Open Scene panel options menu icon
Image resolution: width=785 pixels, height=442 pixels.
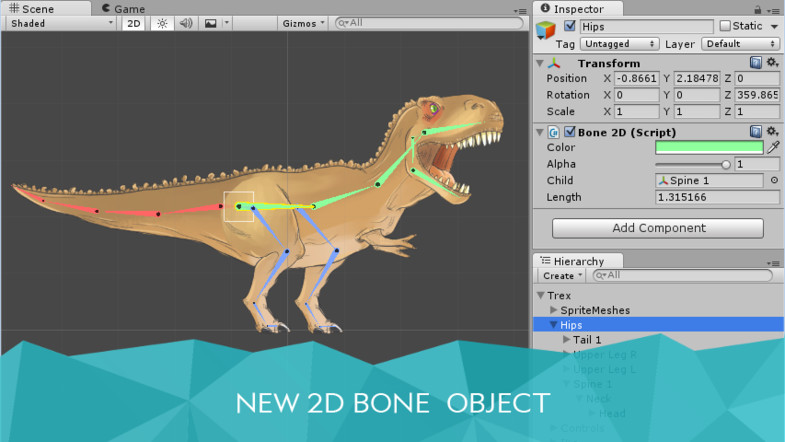click(520, 11)
